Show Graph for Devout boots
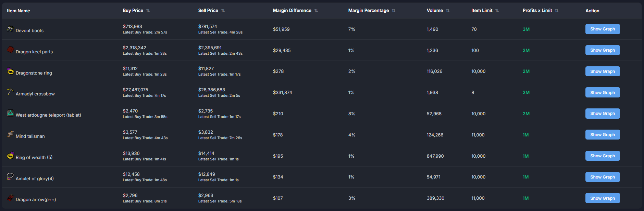Viewport: 644px width, 211px height. click(x=602, y=29)
